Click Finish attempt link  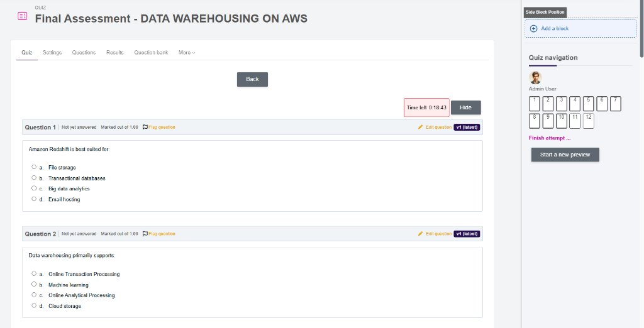tap(550, 138)
